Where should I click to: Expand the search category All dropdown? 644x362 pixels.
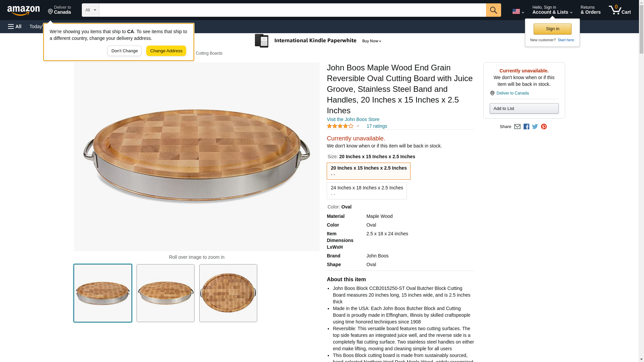pos(90,10)
